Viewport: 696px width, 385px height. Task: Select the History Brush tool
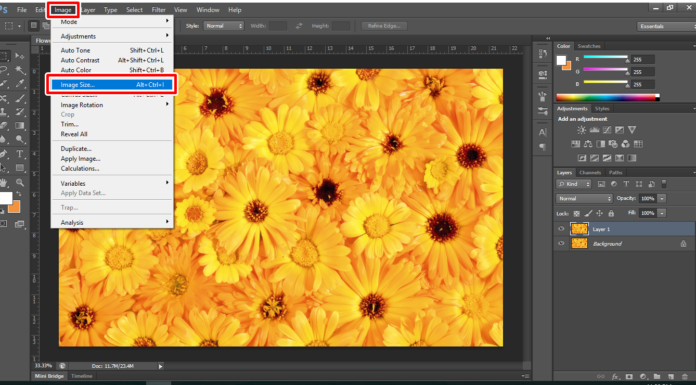(x=20, y=112)
